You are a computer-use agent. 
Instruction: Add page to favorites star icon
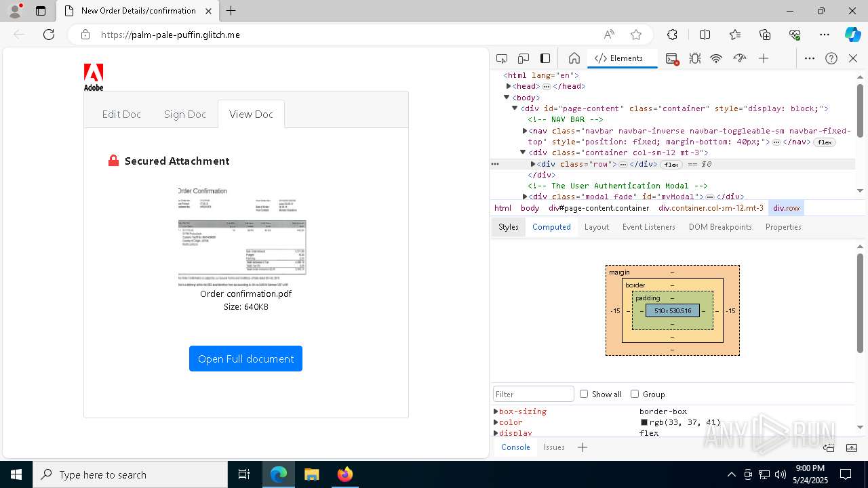click(636, 35)
